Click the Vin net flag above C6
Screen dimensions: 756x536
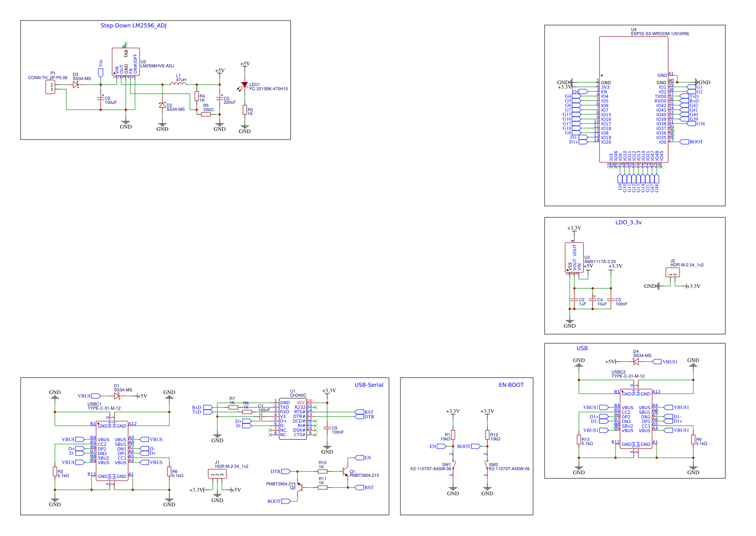click(x=101, y=73)
